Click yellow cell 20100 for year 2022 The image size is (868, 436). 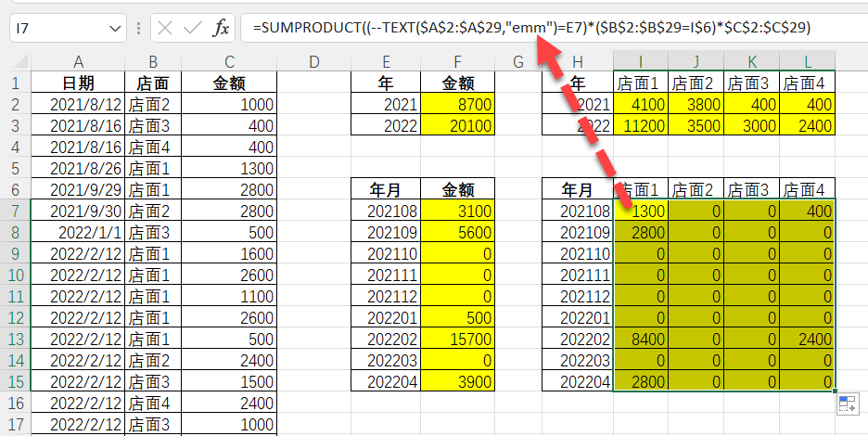point(458,126)
